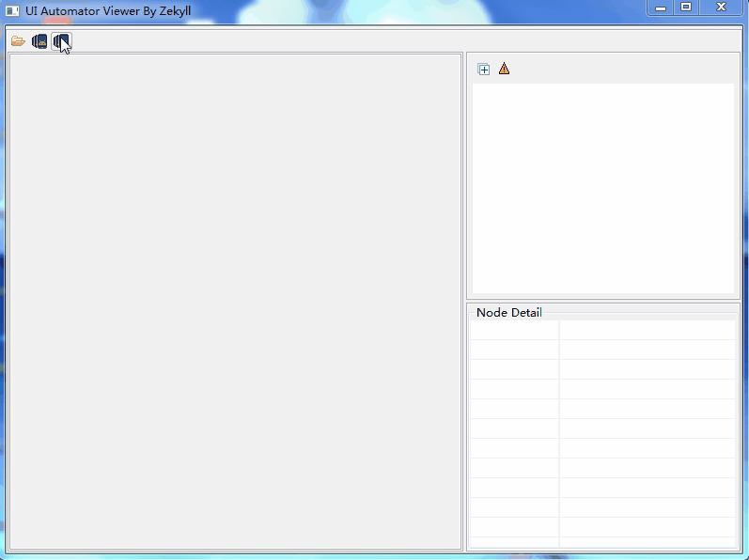The height and width of the screenshot is (560, 749).
Task: Click the first row of the Node Detail table
Action: click(602, 330)
